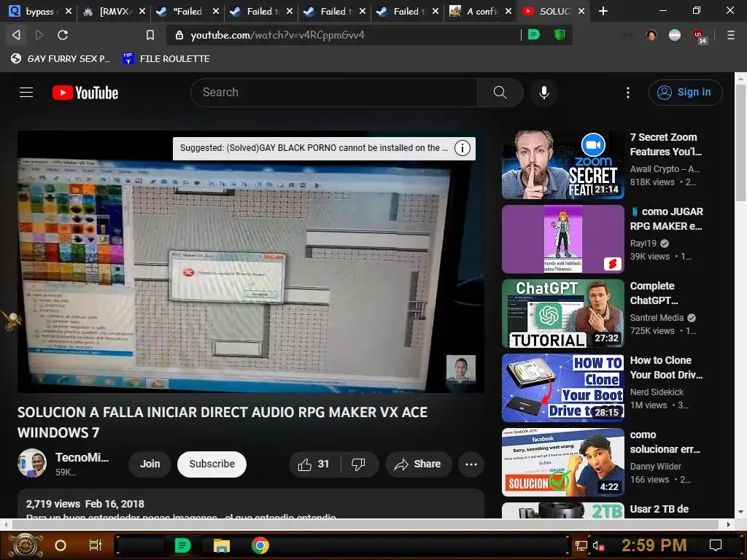747x560 pixels.
Task: Open a new tab with the plus button
Action: click(603, 11)
